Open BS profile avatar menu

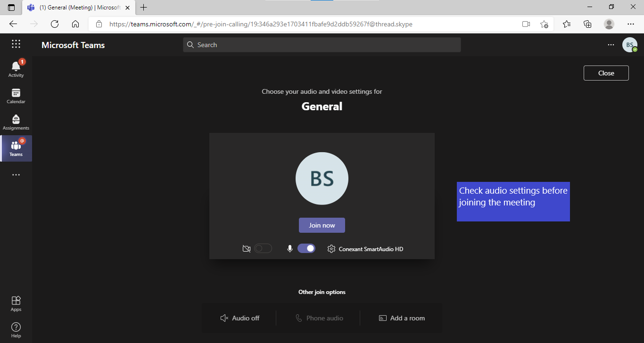[x=630, y=45]
